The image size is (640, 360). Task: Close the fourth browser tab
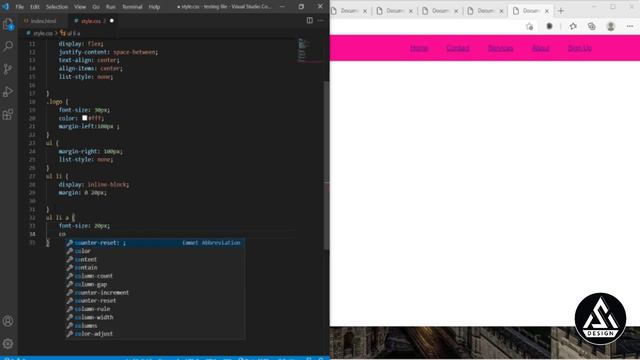point(501,11)
